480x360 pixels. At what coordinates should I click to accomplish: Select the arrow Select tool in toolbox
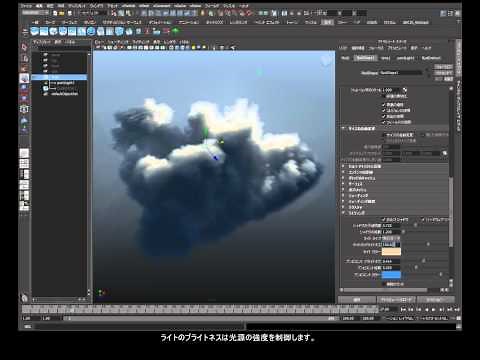click(x=24, y=47)
